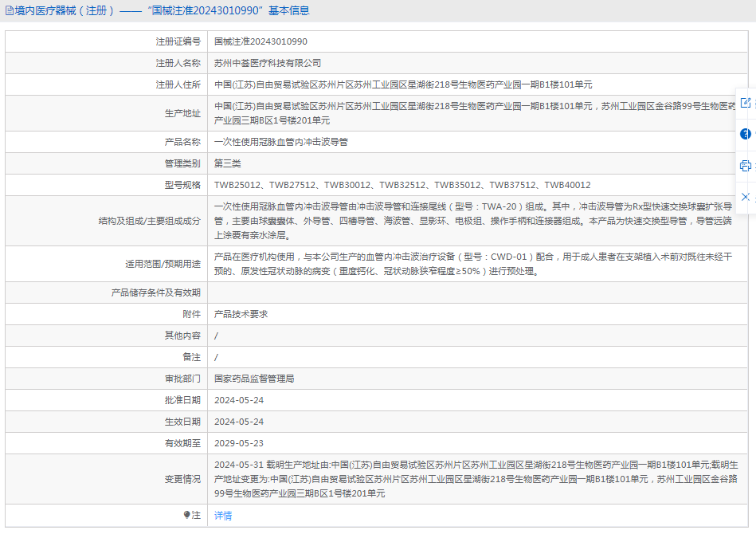Viewport: 756px width, 534px height.
Task: Click the 备注 row label
Action: pos(191,357)
